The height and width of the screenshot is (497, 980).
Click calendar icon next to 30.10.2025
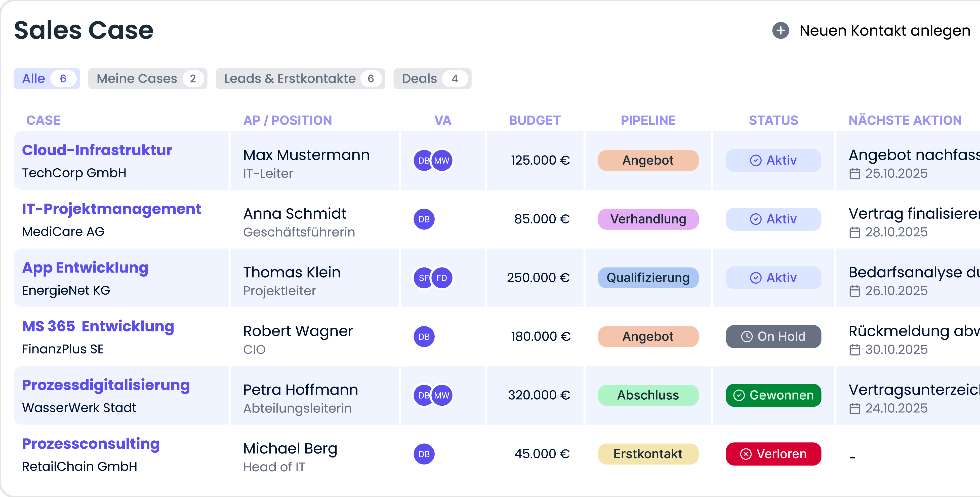[x=854, y=350]
